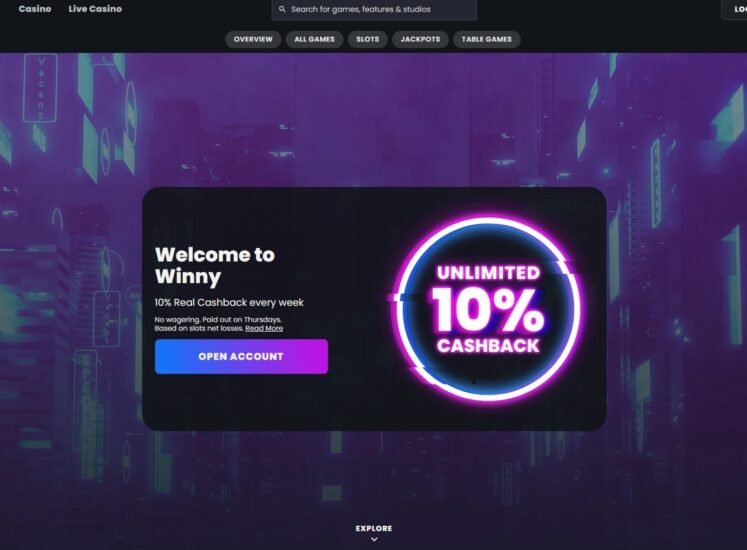Click the Explore down chevron
Image resolution: width=747 pixels, height=550 pixels.
click(374, 540)
